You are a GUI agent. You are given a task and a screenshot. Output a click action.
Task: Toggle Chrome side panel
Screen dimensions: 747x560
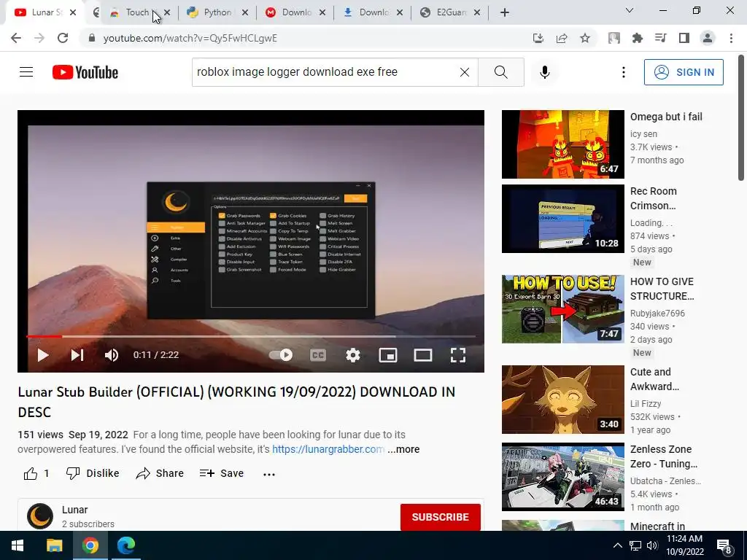pos(684,38)
